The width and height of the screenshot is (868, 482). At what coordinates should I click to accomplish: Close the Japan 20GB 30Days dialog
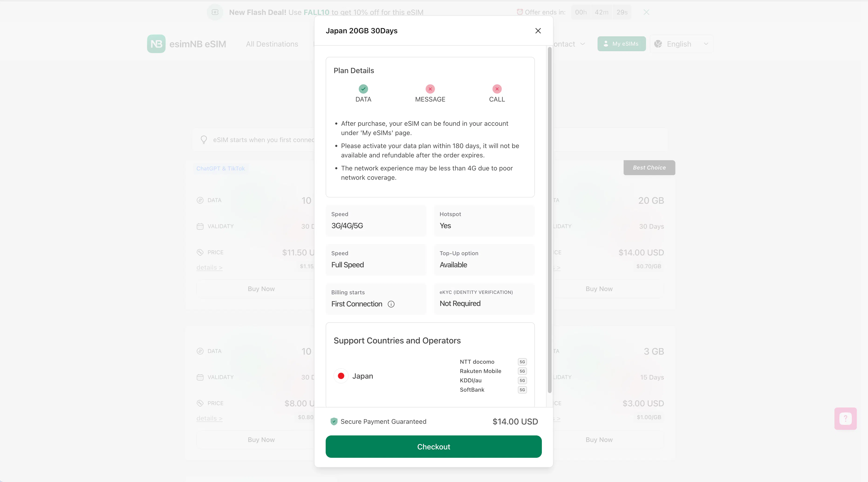[x=538, y=31]
